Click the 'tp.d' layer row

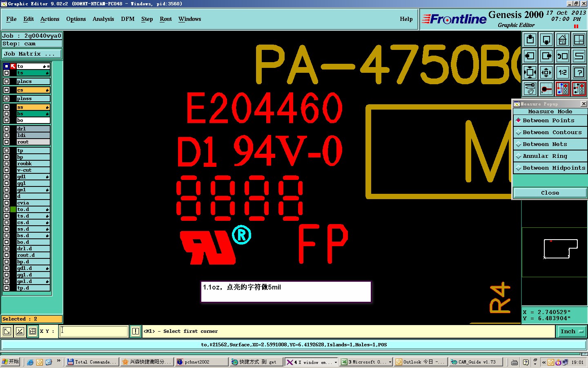(x=33, y=288)
